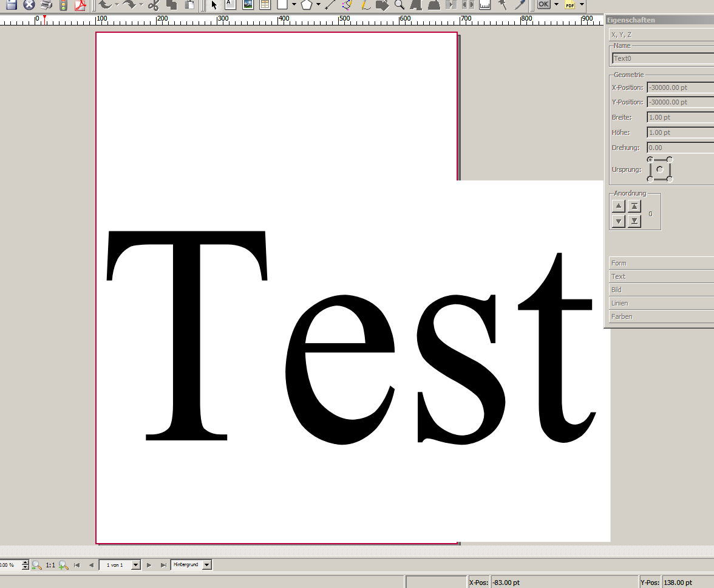Select the insert image frame tool
The width and height of the screenshot is (714, 588).
pos(248,5)
